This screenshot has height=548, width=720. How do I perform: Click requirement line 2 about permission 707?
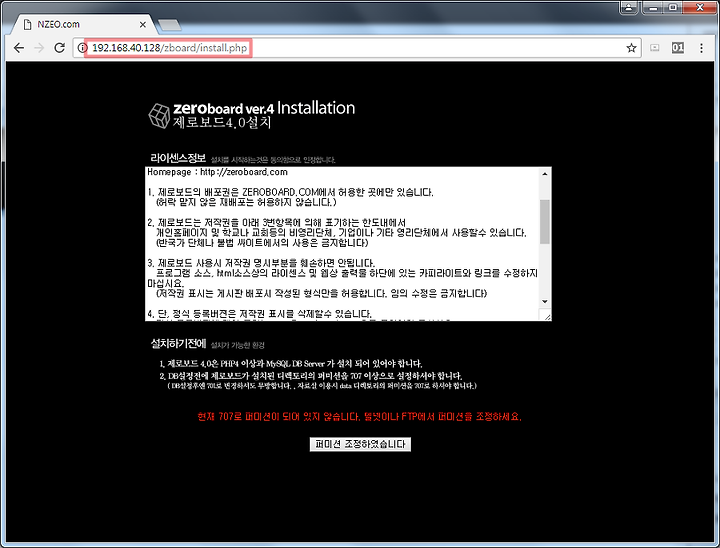(x=311, y=376)
